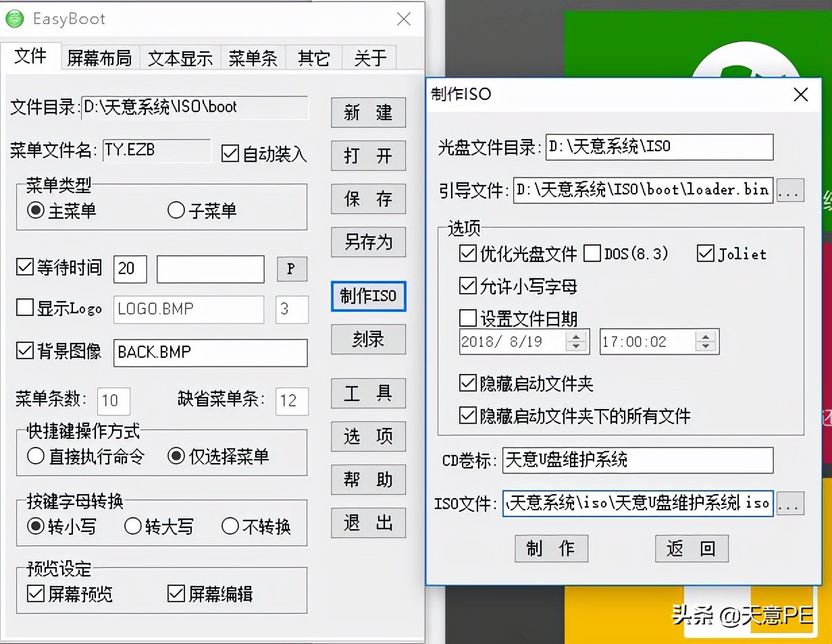
Task: Uncheck 优化光盘文件 option
Action: coord(468,254)
